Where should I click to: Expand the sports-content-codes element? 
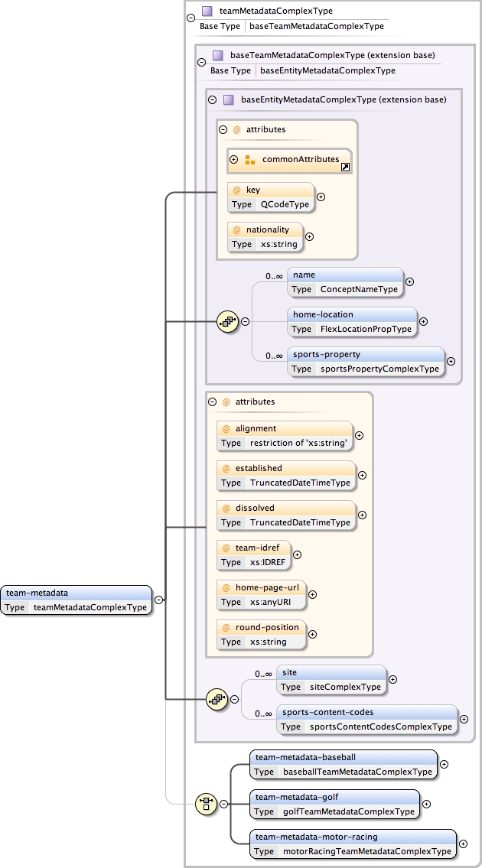pos(464,719)
